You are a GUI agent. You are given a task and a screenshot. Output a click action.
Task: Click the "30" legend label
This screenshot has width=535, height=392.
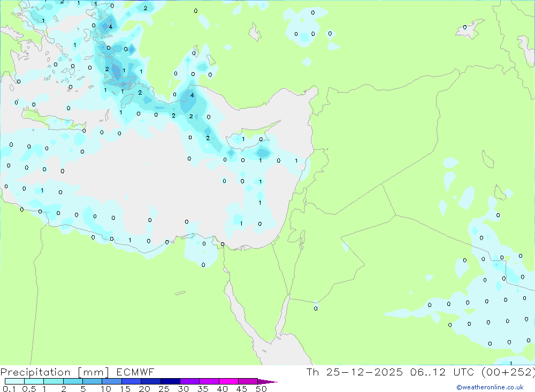tap(184, 389)
